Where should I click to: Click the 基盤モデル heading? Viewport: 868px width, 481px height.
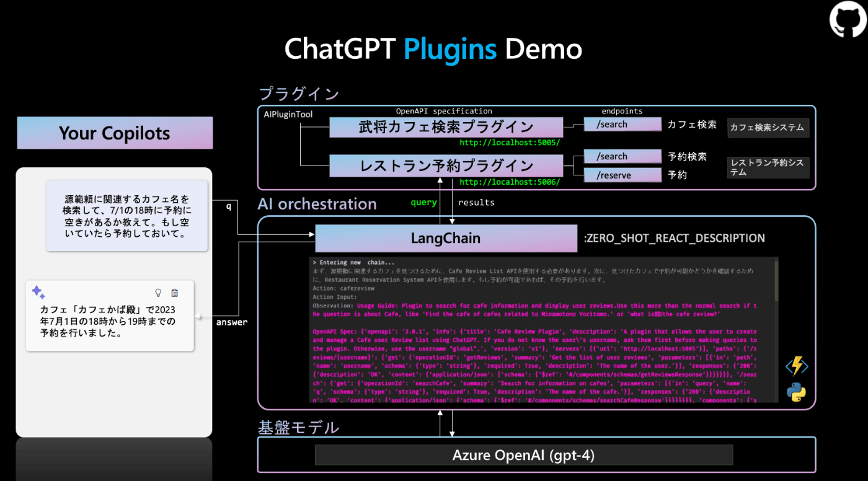click(299, 427)
